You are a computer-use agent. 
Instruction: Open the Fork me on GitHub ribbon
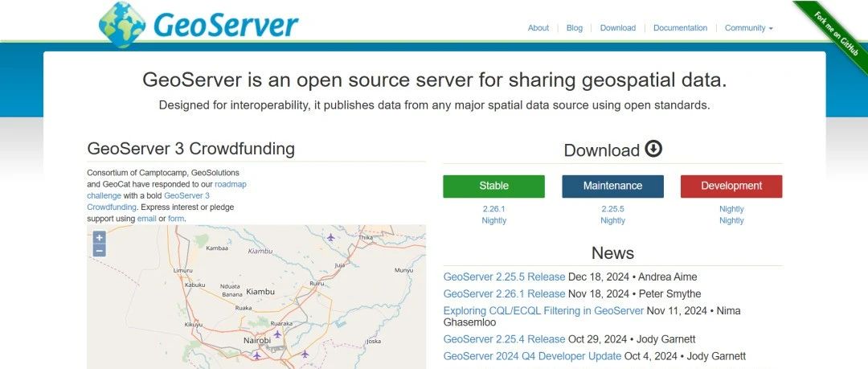(836, 32)
